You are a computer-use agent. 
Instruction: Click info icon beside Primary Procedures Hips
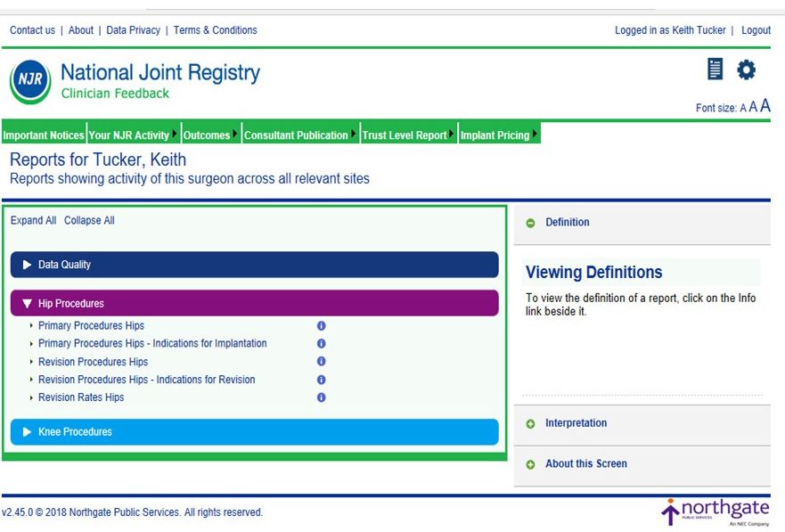322,326
